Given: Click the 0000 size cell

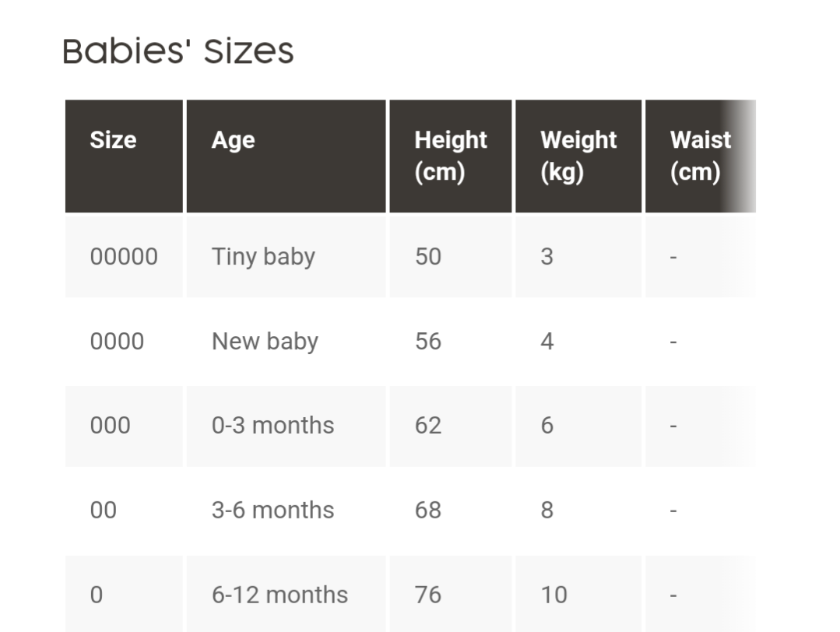Looking at the screenshot, I should [117, 342].
